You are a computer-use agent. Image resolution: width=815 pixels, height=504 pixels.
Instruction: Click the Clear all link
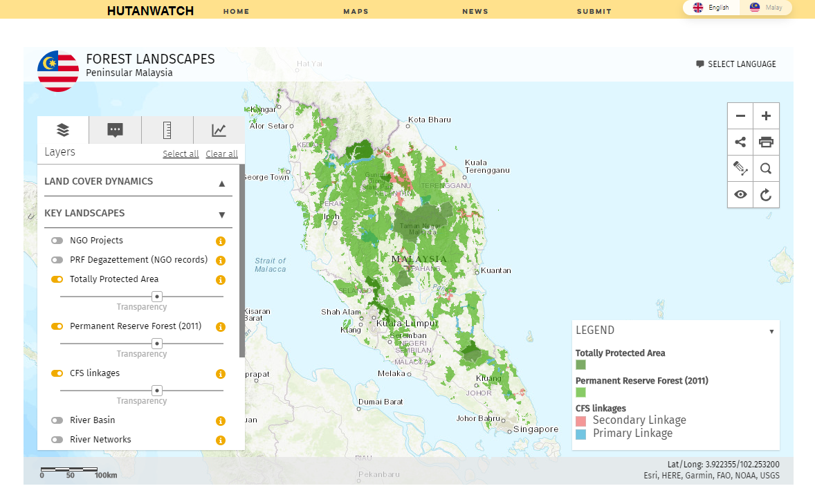click(222, 153)
